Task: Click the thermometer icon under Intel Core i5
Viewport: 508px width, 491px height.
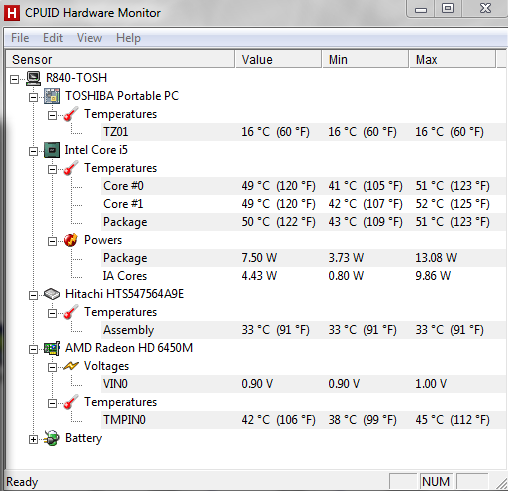Action: (71, 168)
